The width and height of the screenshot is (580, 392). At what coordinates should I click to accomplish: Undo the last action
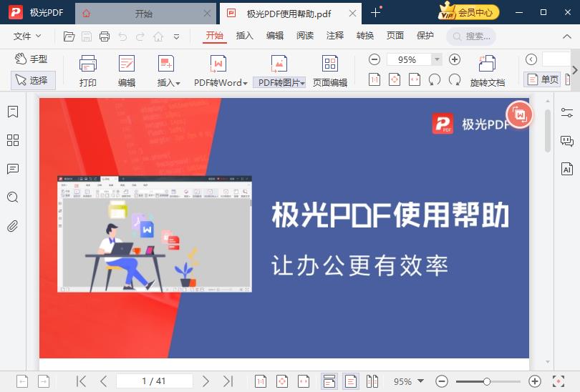(122, 36)
